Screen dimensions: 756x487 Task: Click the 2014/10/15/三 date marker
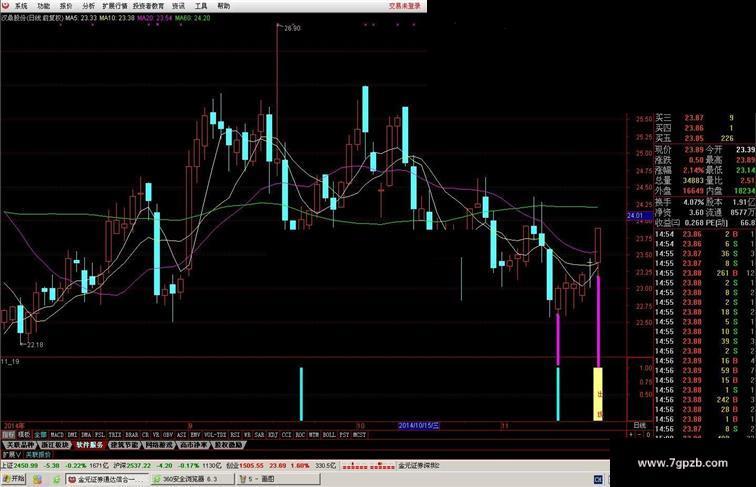point(418,425)
